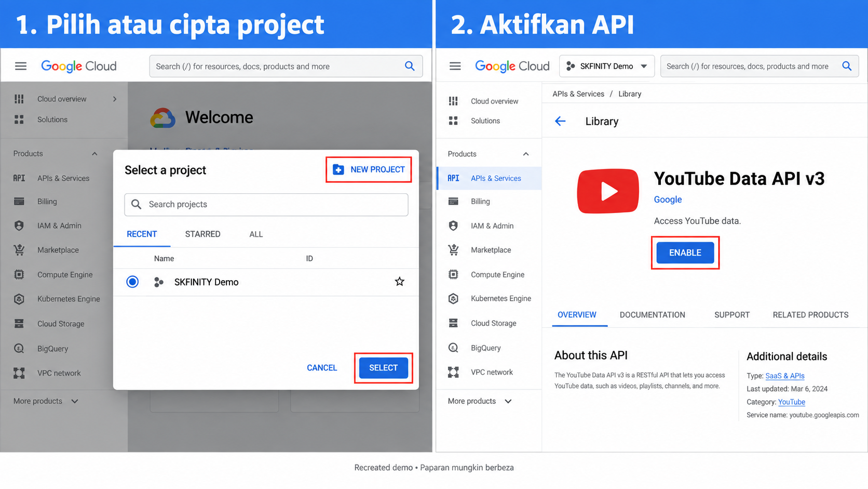868x489 pixels.
Task: Open hamburger menu in right Library window
Action: coord(455,66)
